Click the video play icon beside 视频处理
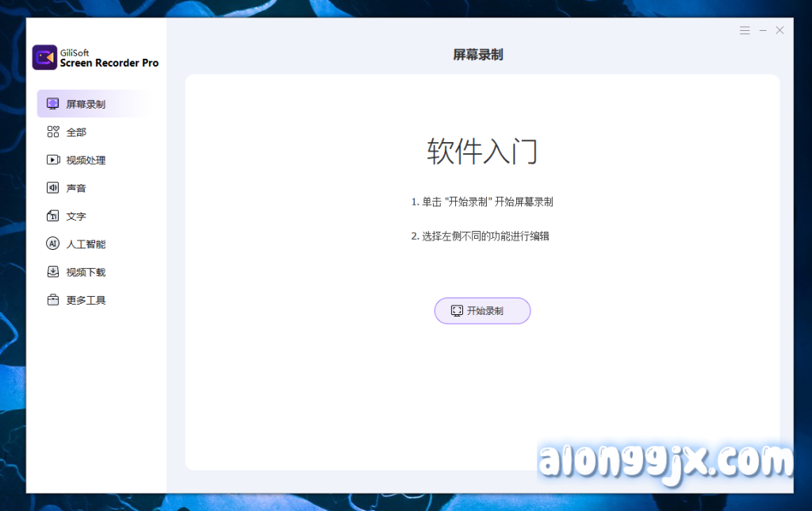Screen dimensions: 812x511 [x=53, y=159]
